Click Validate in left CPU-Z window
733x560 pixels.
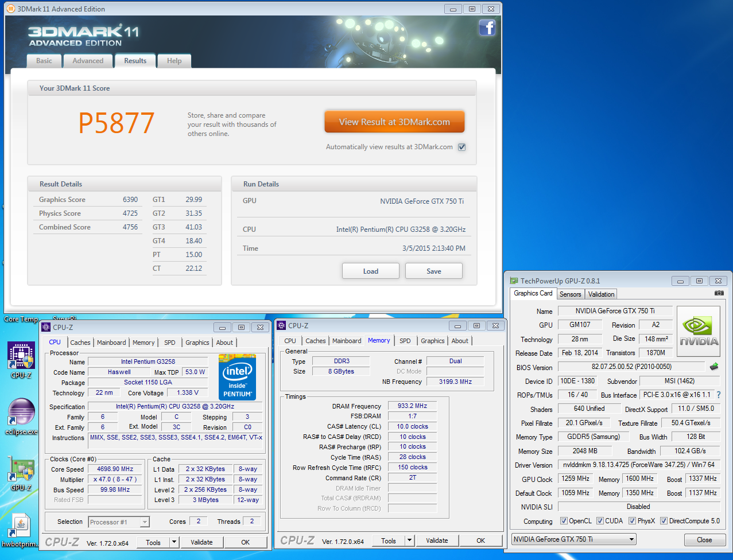coord(201,542)
